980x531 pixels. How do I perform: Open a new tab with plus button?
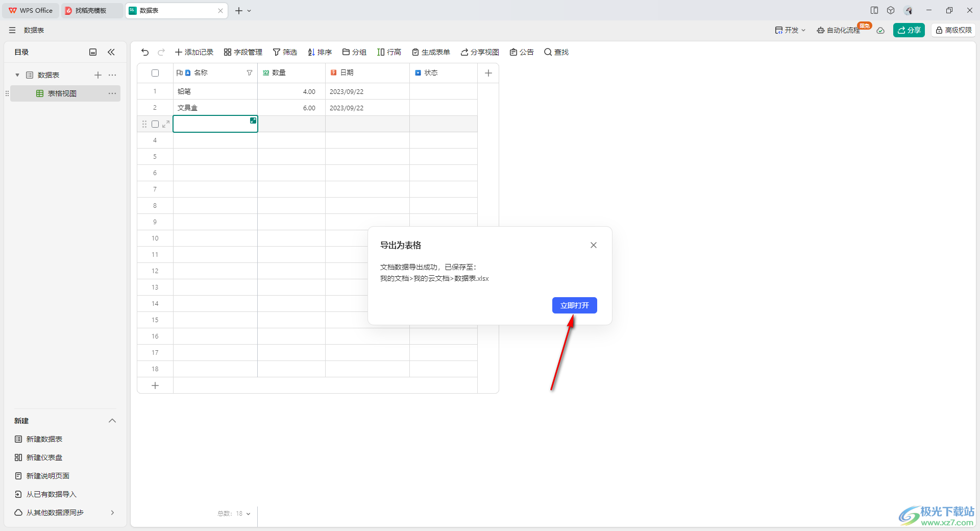(x=238, y=11)
